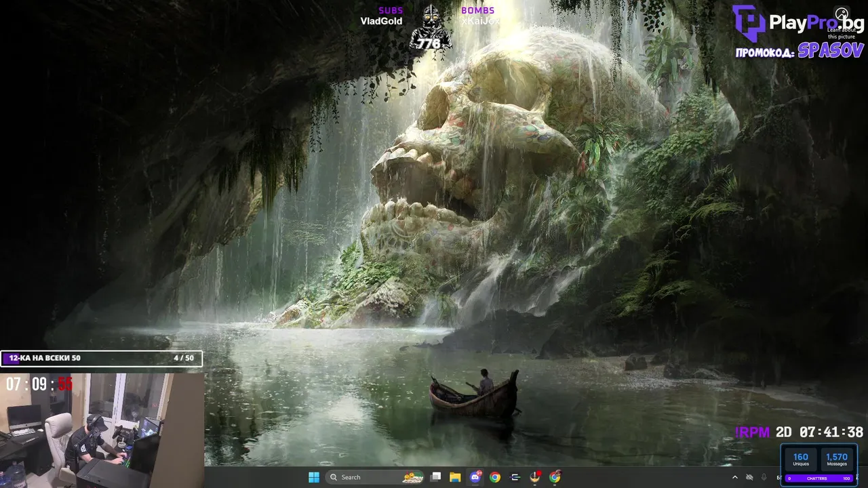Open the Windows Start menu
This screenshot has width=868, height=488.
[313, 477]
